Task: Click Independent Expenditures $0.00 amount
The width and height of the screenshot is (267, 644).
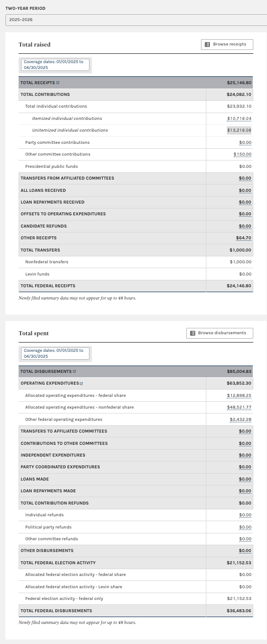Action: 245,455
